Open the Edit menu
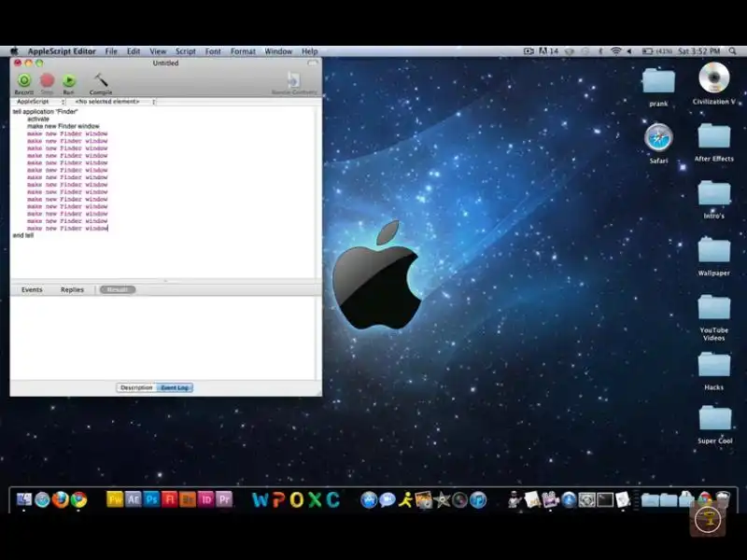Screen dimensions: 747x560 pyautogui.click(x=134, y=51)
